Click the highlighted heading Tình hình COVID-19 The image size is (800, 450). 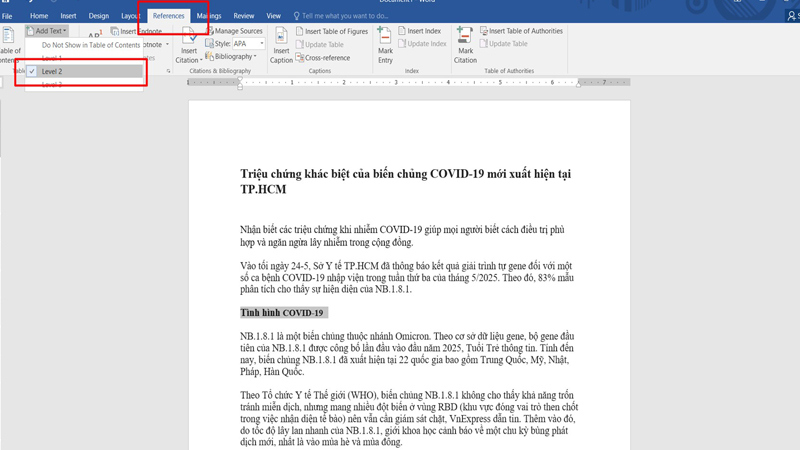pos(282,313)
